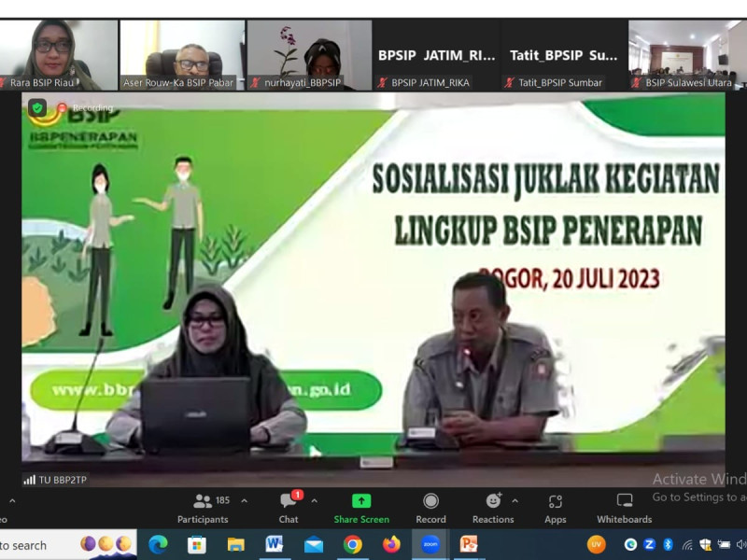Select Rara BSIP Riau video thumbnail
The height and width of the screenshot is (560, 747).
coord(58,55)
